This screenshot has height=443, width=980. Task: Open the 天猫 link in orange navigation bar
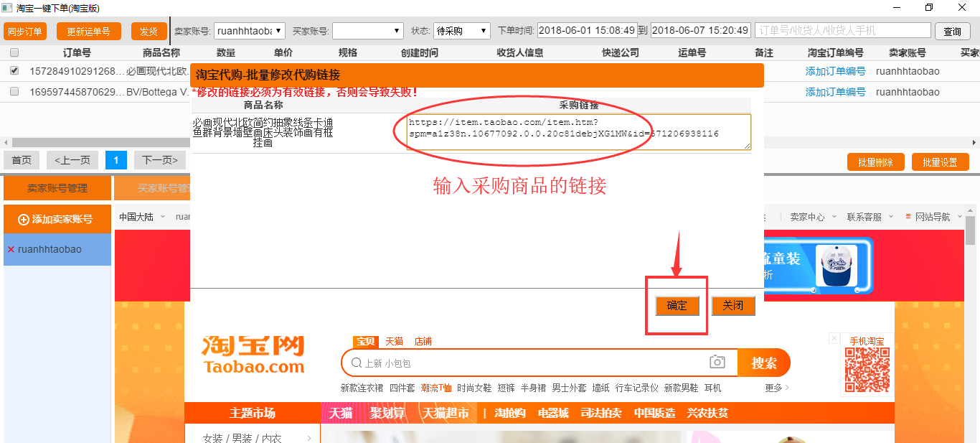[341, 413]
